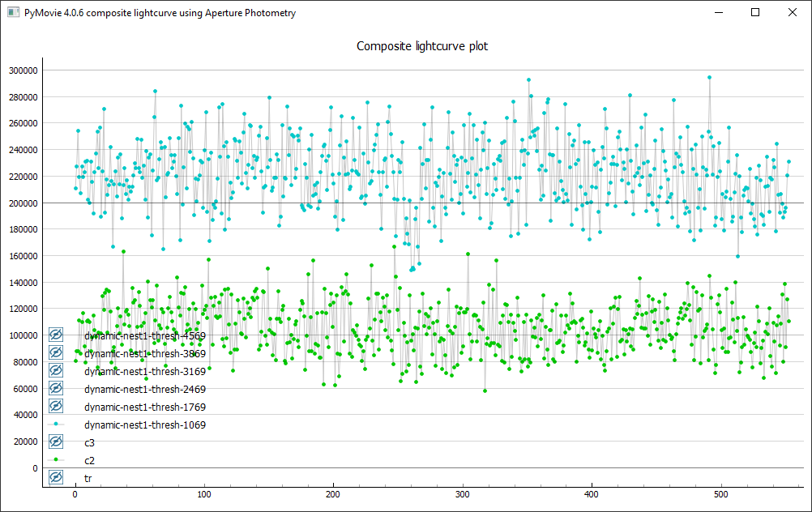Unhide dynamic-nest1-thresh-3169 using its eye icon
Screen dimensions: 812x512
click(x=56, y=371)
